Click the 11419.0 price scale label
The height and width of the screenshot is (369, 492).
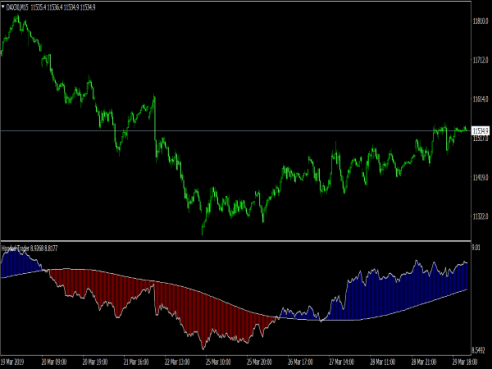tap(480, 177)
